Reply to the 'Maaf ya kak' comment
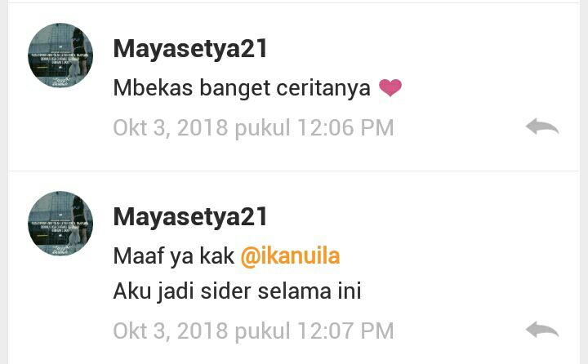Image resolution: width=588 pixels, height=364 pixels. point(542,330)
